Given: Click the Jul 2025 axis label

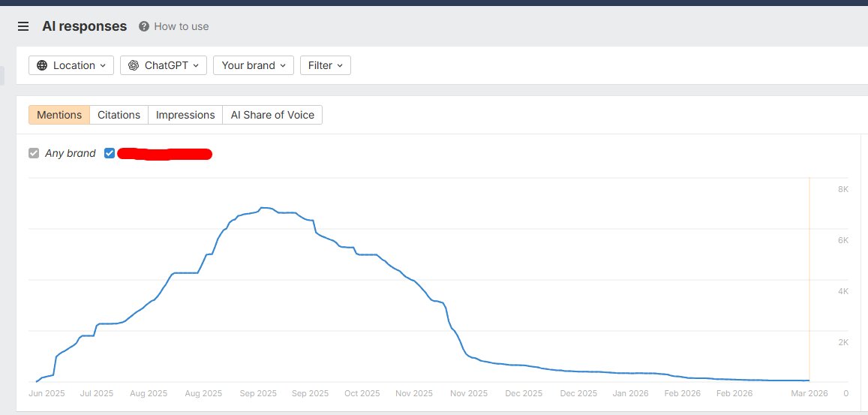Looking at the screenshot, I should [x=97, y=393].
